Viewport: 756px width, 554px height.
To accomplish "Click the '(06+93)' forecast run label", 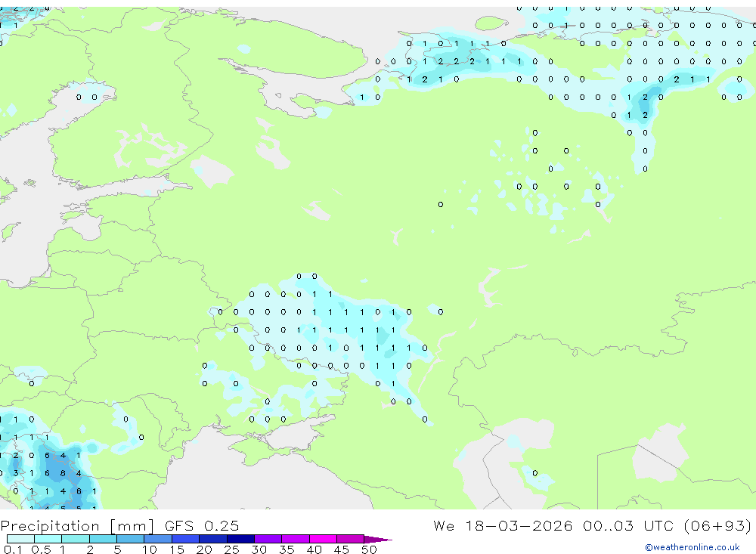I will (x=717, y=525).
